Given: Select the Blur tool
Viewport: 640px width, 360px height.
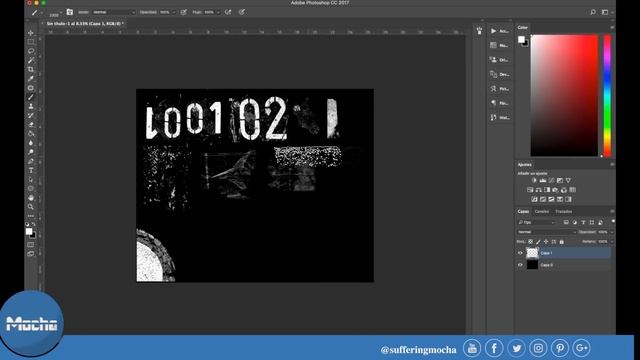Looking at the screenshot, I should coord(31,143).
